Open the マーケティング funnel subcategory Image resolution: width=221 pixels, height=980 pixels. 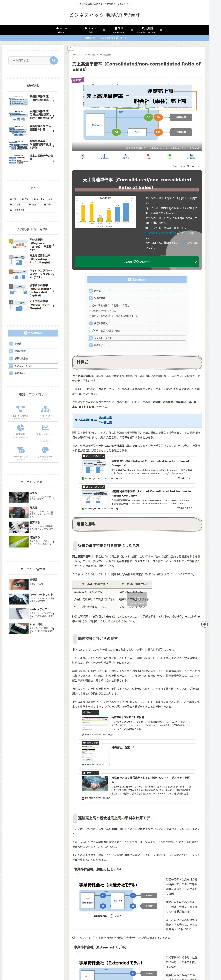(x=21, y=453)
